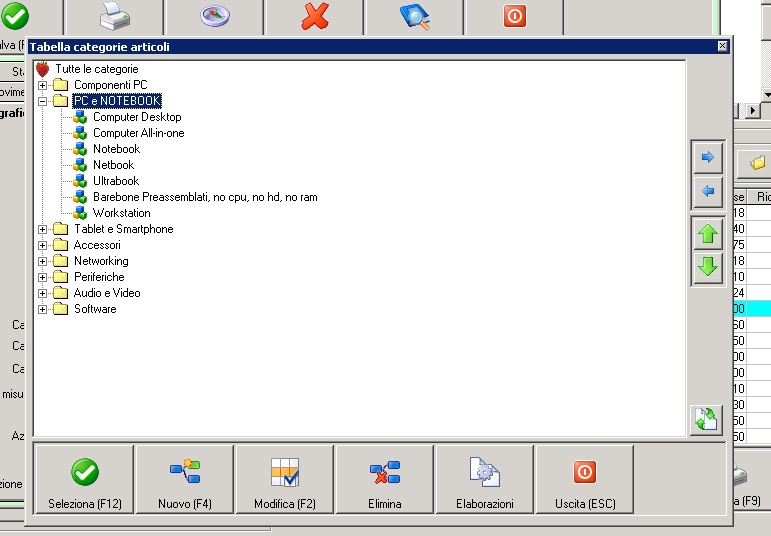Viewport: 771px width, 536px height.
Task: Expand the Networking category
Action: (x=43, y=261)
